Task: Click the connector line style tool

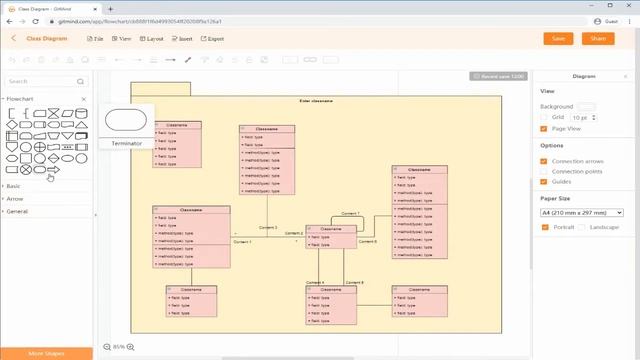Action: [x=170, y=60]
